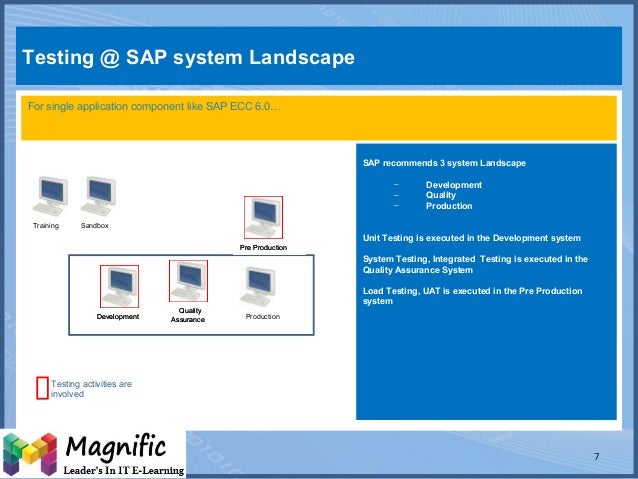Click the 'For single application component' text
638x479 pixels.
point(154,107)
